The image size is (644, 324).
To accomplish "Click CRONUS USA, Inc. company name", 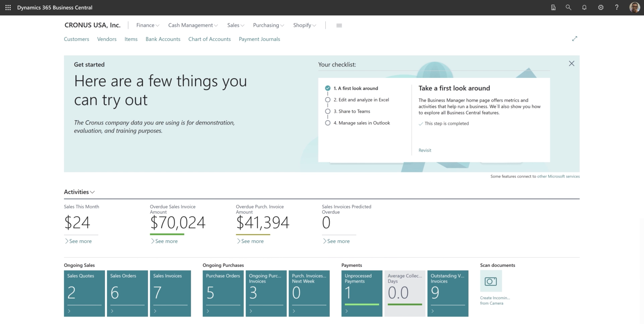I will [x=92, y=25].
